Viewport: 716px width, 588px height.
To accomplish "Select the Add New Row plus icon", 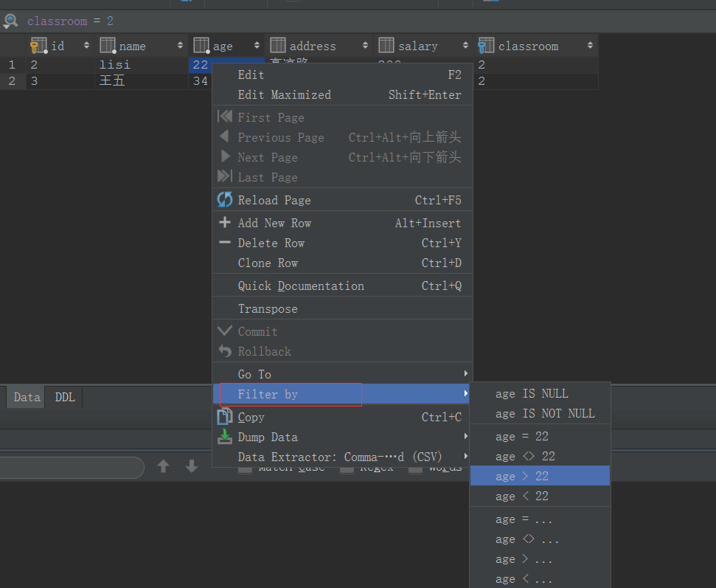I will point(224,222).
